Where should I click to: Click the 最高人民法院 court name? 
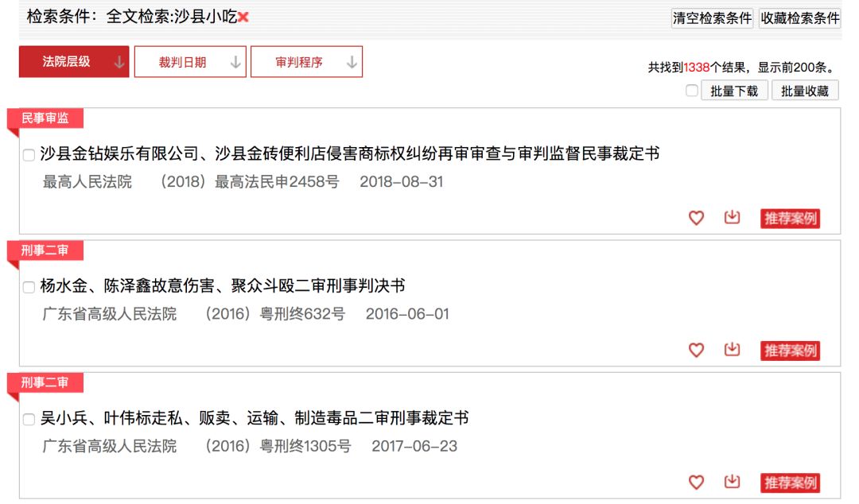tap(87, 182)
